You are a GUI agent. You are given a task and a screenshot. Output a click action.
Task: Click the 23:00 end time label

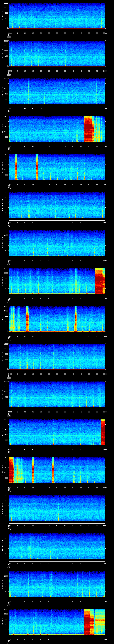(105, 33)
